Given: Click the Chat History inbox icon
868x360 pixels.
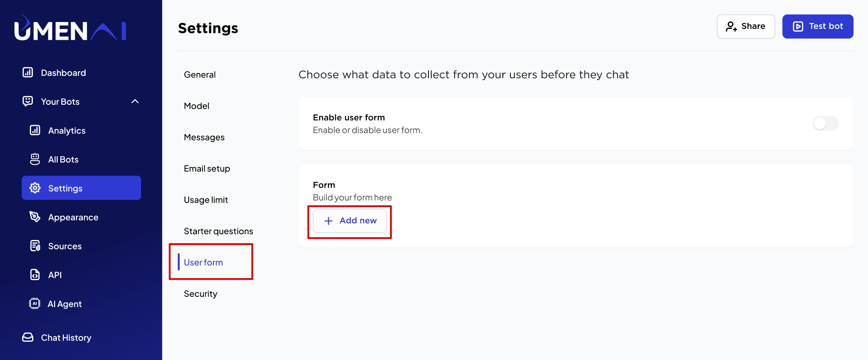Looking at the screenshot, I should pos(28,337).
